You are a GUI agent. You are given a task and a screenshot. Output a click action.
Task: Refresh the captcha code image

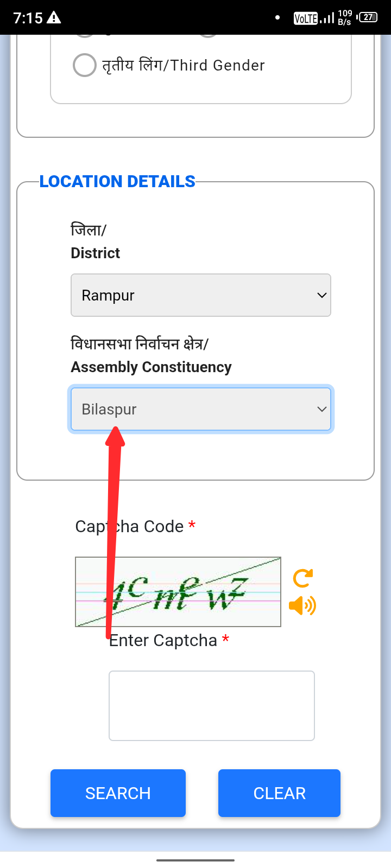(x=302, y=578)
